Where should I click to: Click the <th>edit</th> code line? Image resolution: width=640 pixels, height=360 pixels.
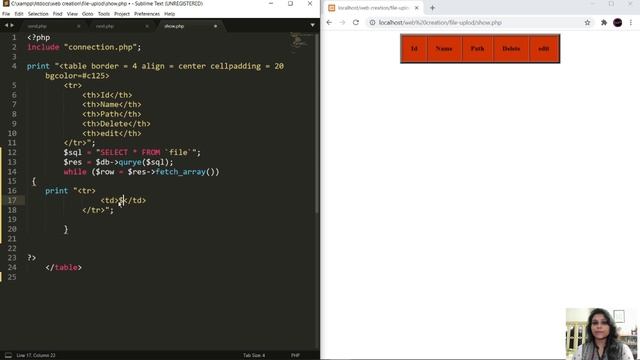[112, 133]
